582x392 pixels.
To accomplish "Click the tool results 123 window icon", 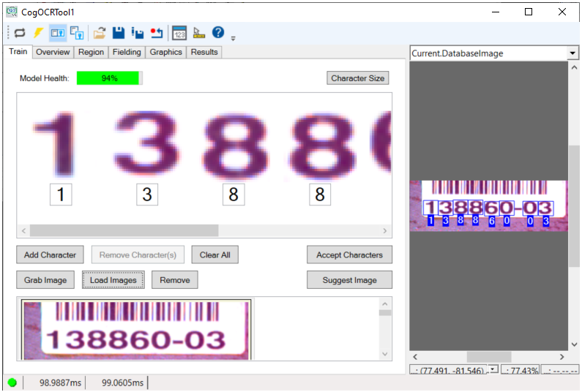I will tap(179, 33).
